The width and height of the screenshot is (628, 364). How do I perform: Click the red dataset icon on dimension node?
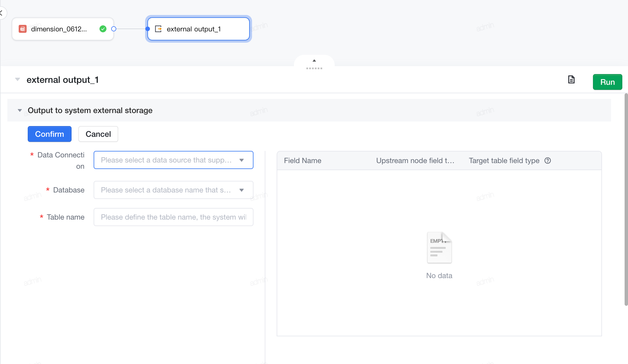(x=23, y=29)
